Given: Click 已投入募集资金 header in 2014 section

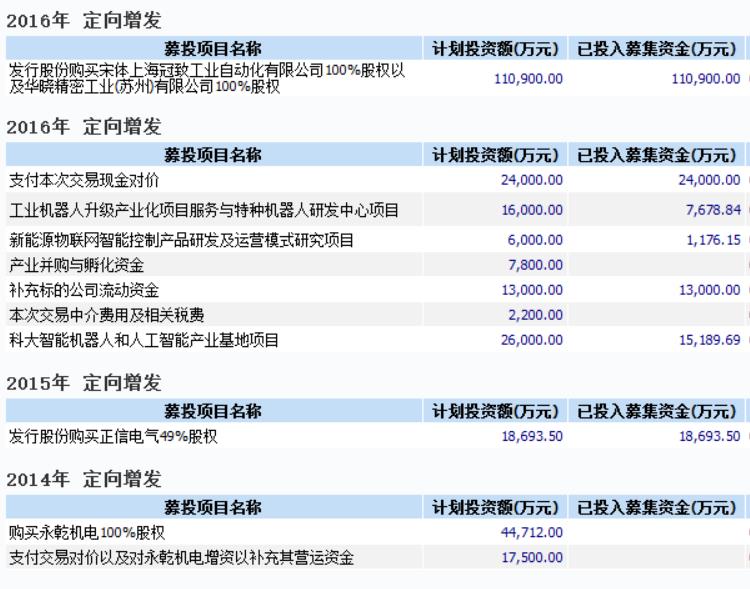Looking at the screenshot, I should (x=657, y=507).
